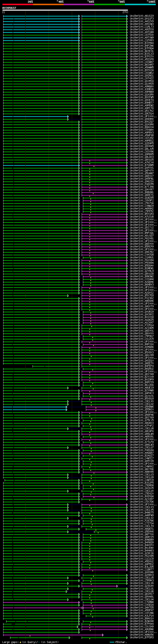Select label UniRef100_B4FZN6

142,46
